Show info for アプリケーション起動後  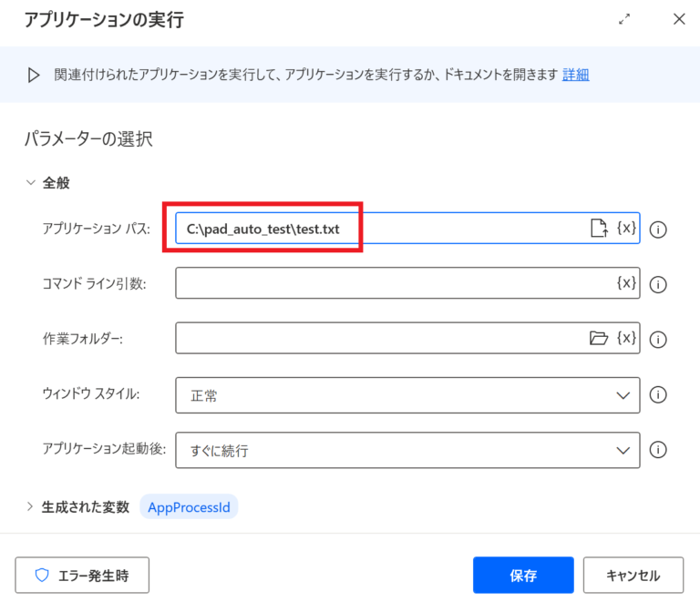[x=659, y=450]
